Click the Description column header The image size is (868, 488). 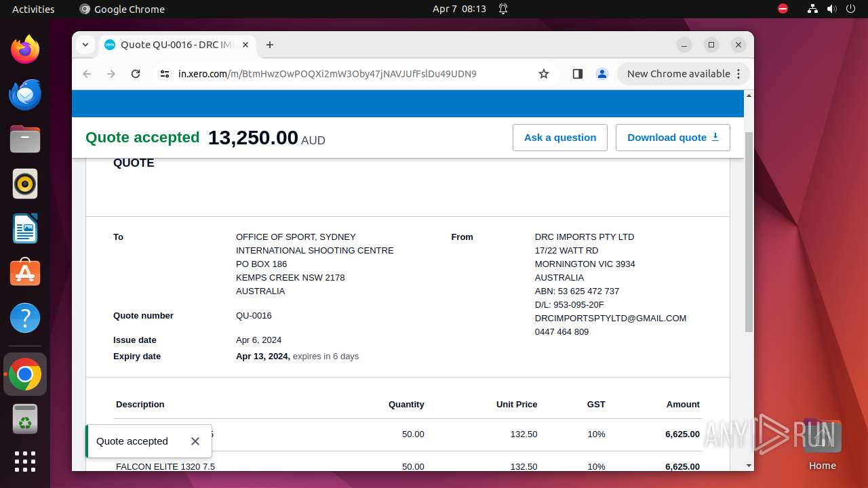click(x=140, y=405)
